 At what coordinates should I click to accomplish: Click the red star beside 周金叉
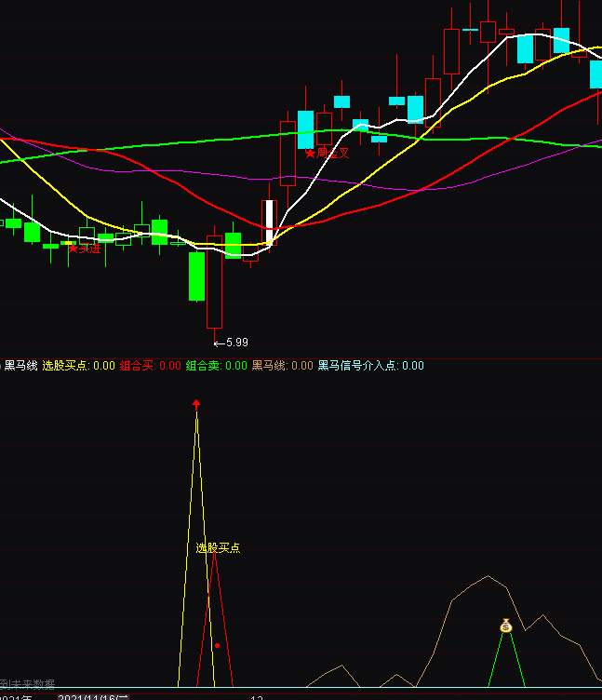coord(310,153)
